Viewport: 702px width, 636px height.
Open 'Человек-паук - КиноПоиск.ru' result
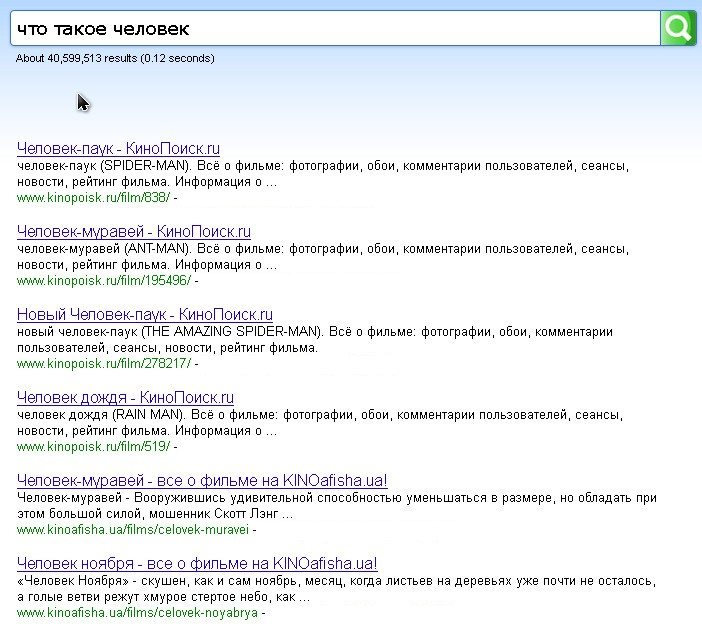118,149
